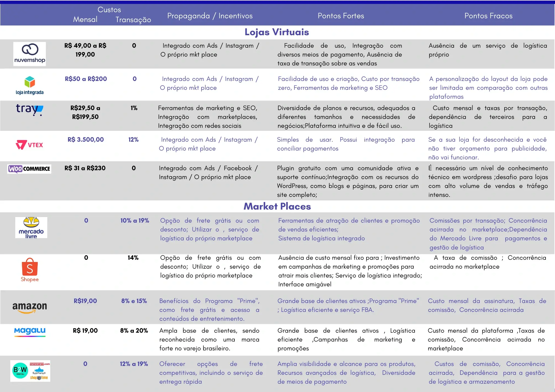Click the B2W Digital logo

click(x=30, y=371)
